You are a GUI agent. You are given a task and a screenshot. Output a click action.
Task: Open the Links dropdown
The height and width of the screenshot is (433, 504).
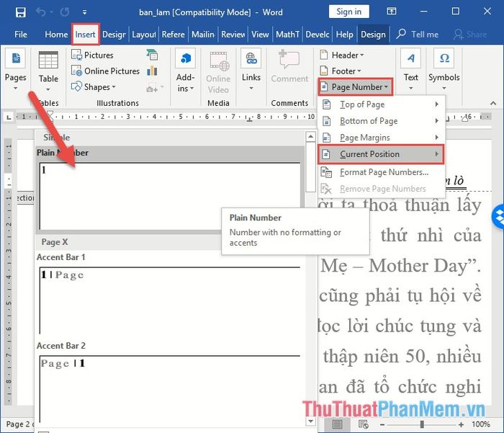point(251,70)
